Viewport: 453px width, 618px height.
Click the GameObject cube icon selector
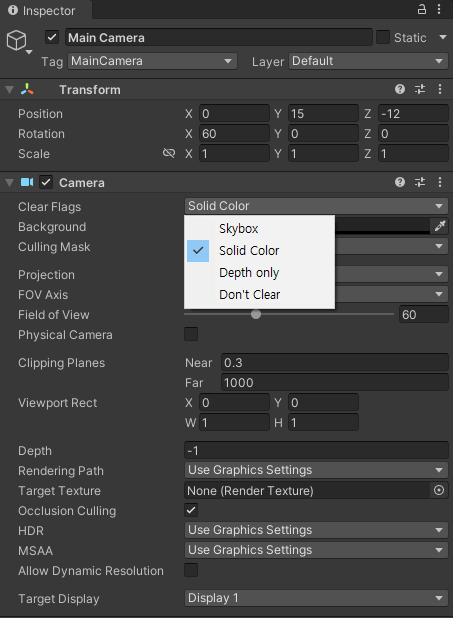pos(18,41)
